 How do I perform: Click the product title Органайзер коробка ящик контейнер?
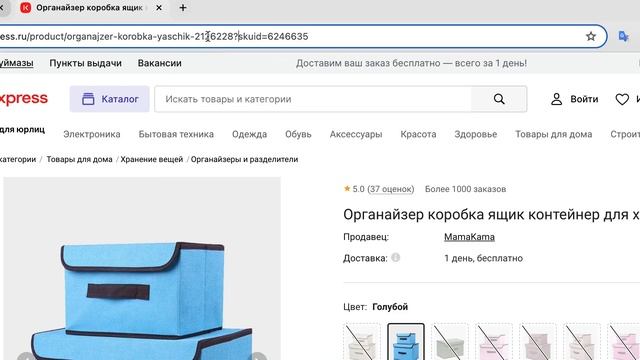coord(491,215)
